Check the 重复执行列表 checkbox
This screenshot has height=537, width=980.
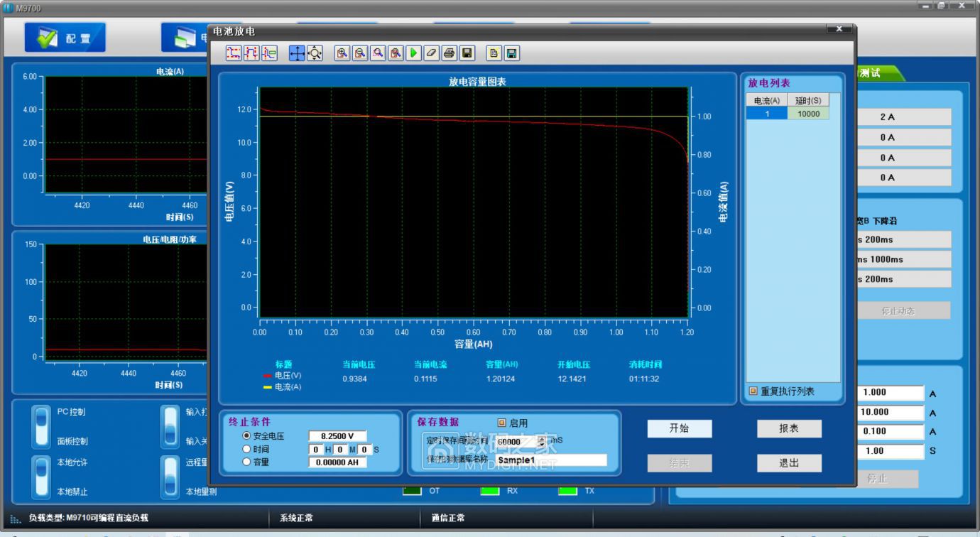click(x=753, y=391)
